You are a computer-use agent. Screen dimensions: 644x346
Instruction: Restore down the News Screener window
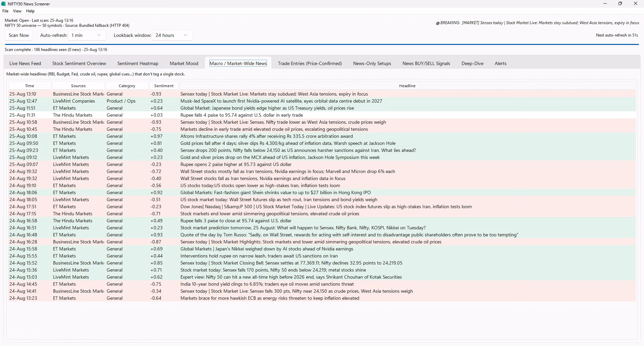620,4
